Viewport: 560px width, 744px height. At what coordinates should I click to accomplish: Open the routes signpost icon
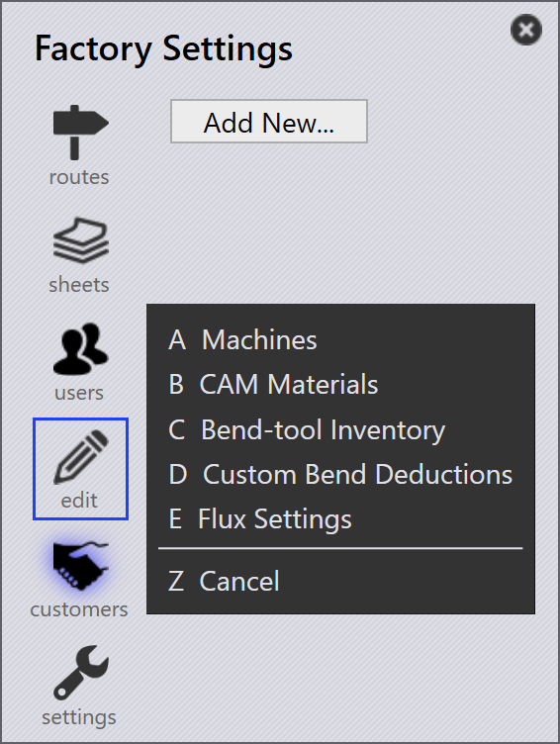pos(81,133)
